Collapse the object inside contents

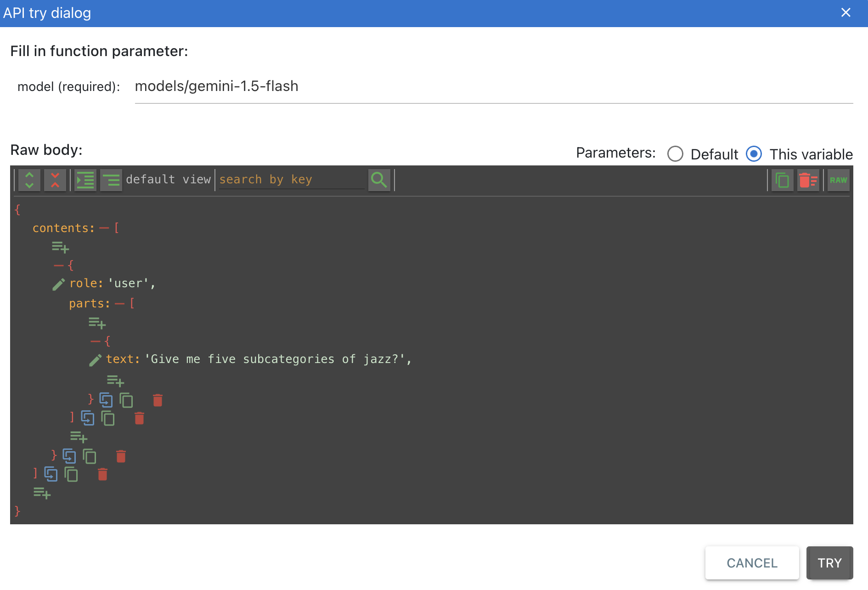58,266
